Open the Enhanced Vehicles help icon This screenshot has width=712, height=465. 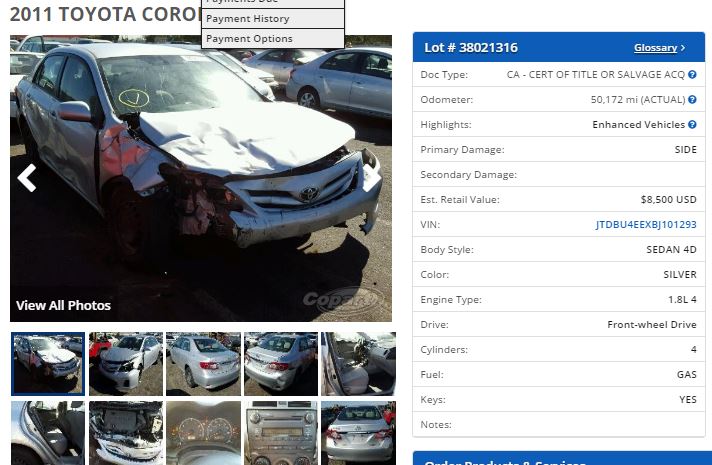[692, 124]
